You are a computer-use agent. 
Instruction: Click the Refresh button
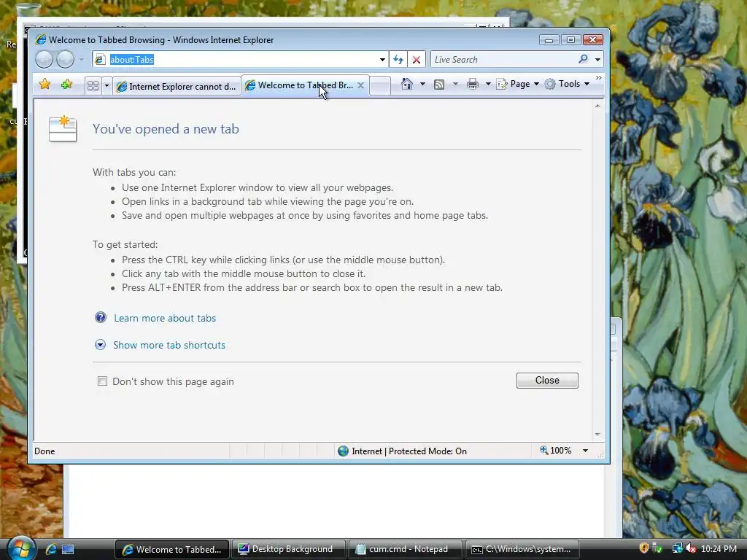[x=398, y=60]
